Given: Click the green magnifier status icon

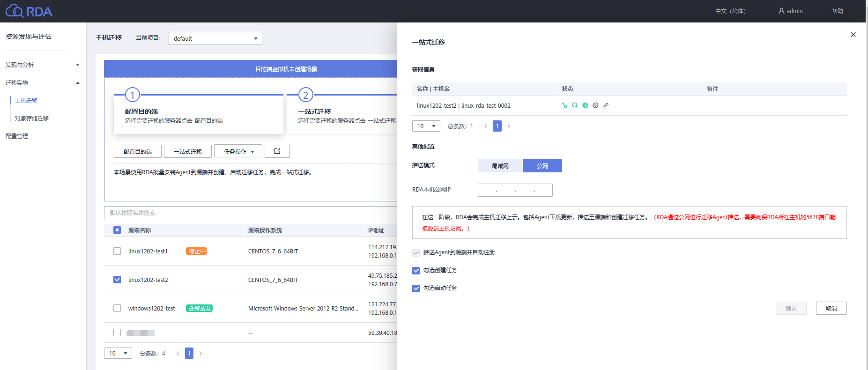Looking at the screenshot, I should pos(575,105).
